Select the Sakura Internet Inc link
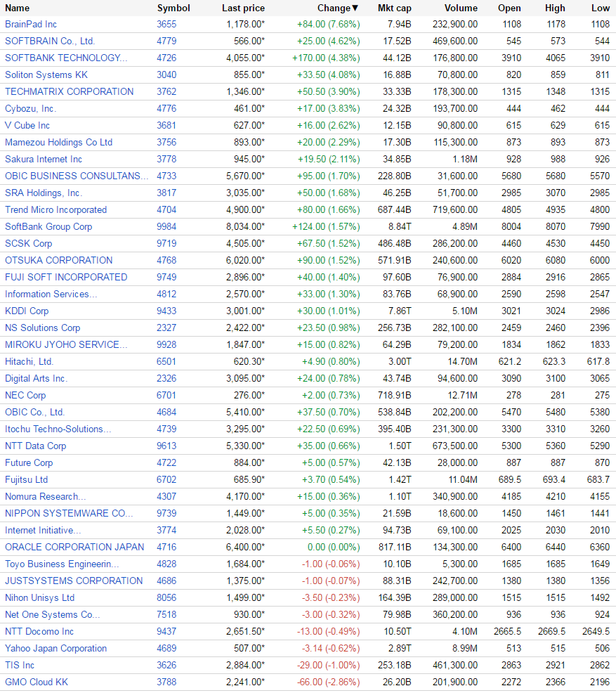 [x=44, y=159]
